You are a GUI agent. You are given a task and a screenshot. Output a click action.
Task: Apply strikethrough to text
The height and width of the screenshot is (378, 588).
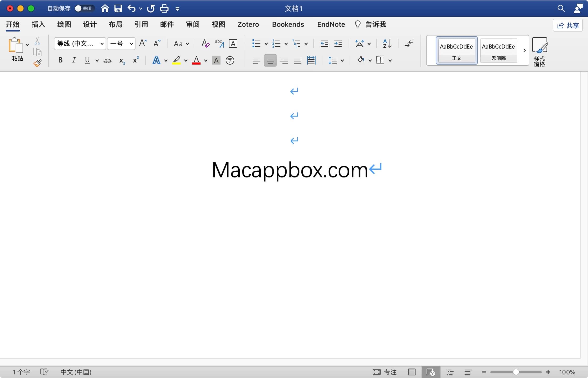pos(107,60)
